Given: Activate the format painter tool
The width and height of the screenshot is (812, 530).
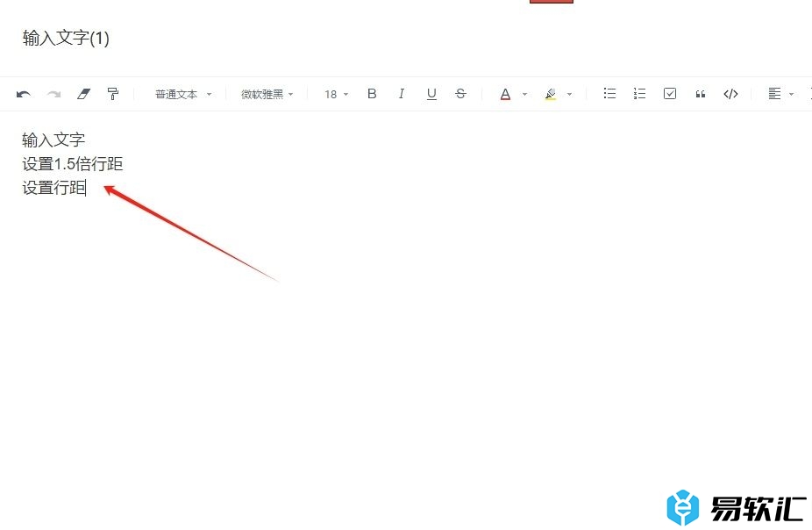Looking at the screenshot, I should [x=113, y=94].
